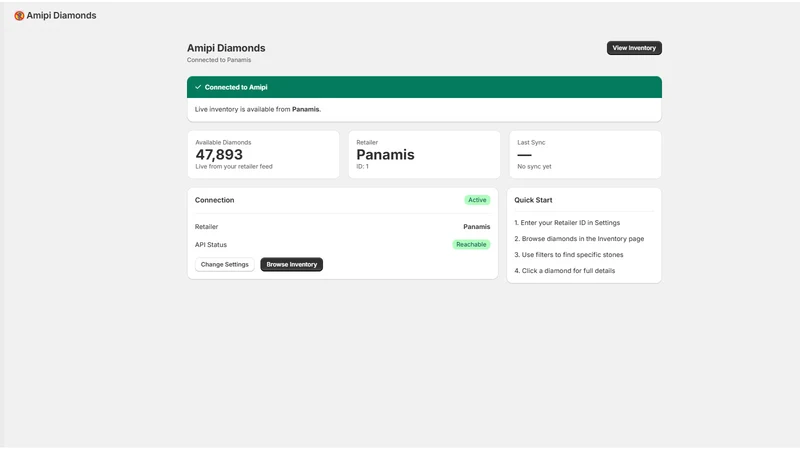Image resolution: width=800 pixels, height=450 pixels.
Task: Click the Quick Start panel heading
Action: (x=533, y=200)
